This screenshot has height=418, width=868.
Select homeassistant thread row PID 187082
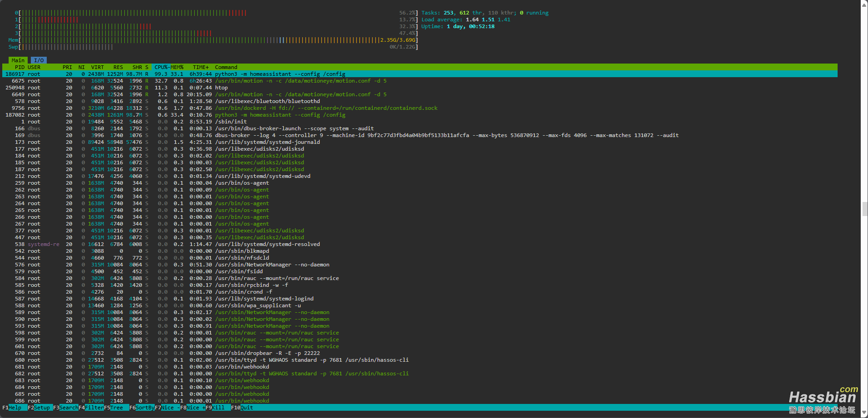(x=420, y=115)
